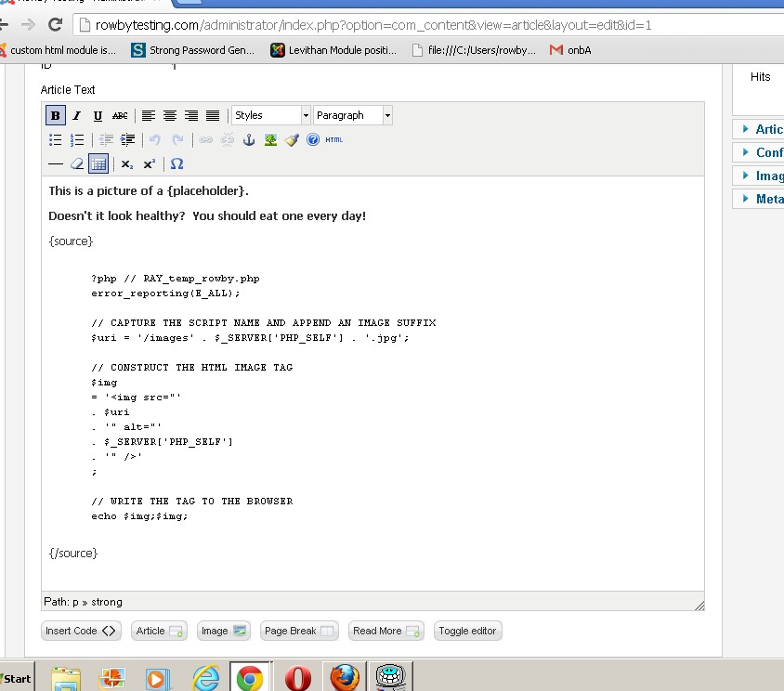Open the file:///C:/Users/rowby bookmark
Image resolution: width=784 pixels, height=691 pixels.
pos(474,50)
